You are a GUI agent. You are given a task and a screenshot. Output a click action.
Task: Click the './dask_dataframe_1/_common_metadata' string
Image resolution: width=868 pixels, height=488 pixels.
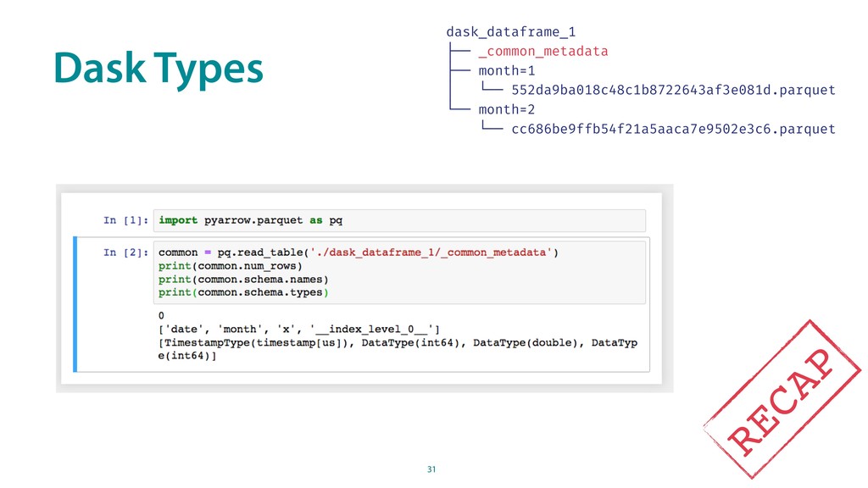431,252
